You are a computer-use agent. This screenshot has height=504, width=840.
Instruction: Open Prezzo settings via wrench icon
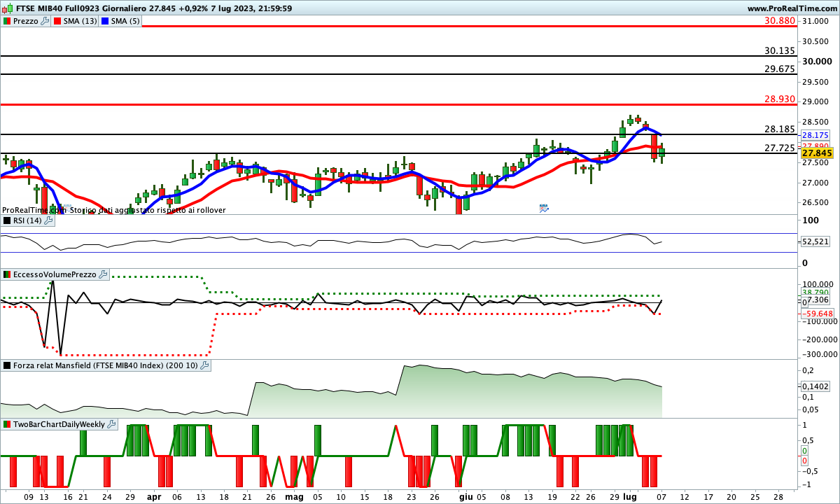tap(45, 21)
